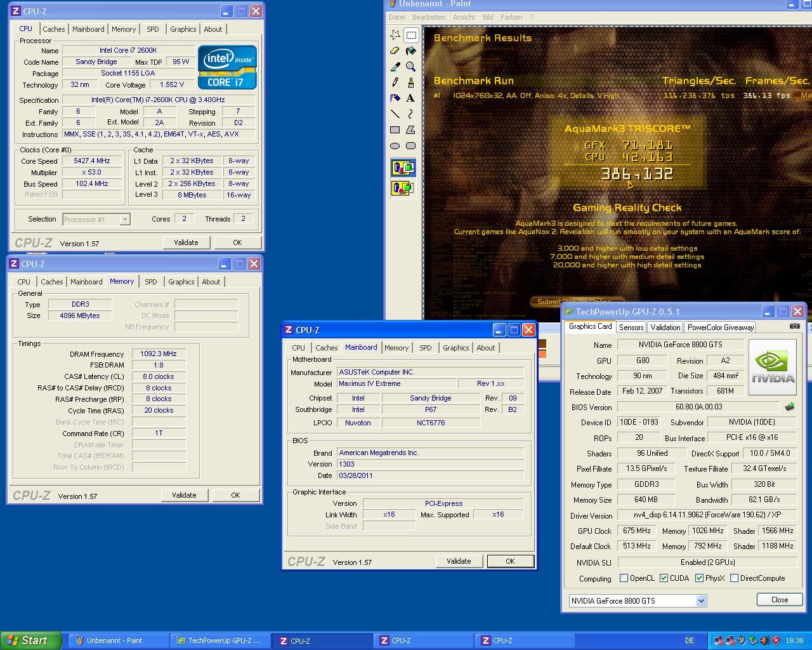Select the Free-Form Select tool in Paint

pos(395,35)
